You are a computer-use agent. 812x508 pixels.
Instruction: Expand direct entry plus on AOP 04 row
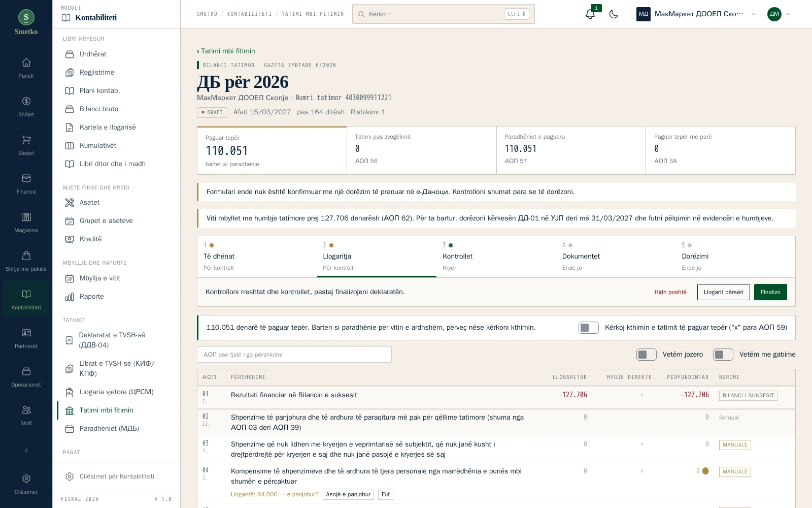[x=642, y=471]
